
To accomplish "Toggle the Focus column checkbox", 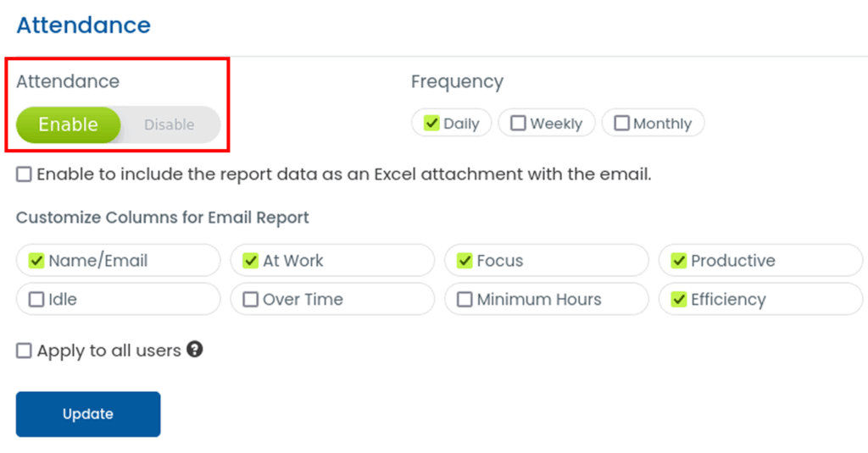I will click(465, 261).
